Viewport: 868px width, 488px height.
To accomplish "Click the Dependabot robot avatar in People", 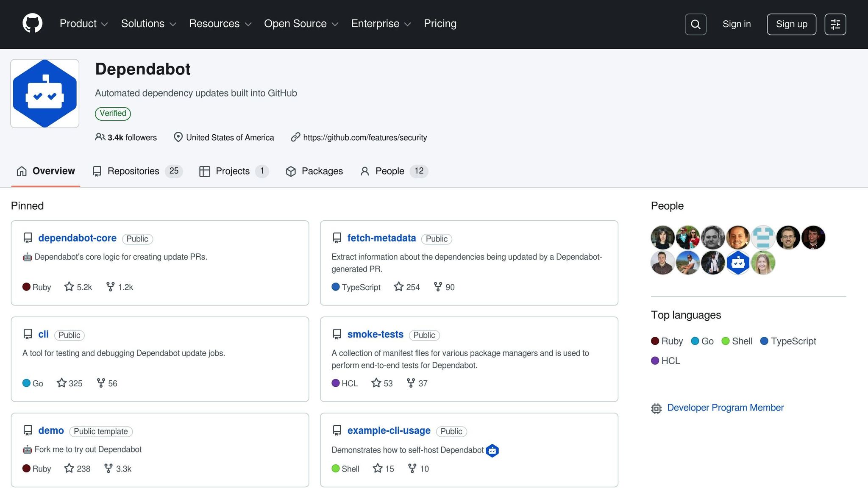I will click(738, 263).
